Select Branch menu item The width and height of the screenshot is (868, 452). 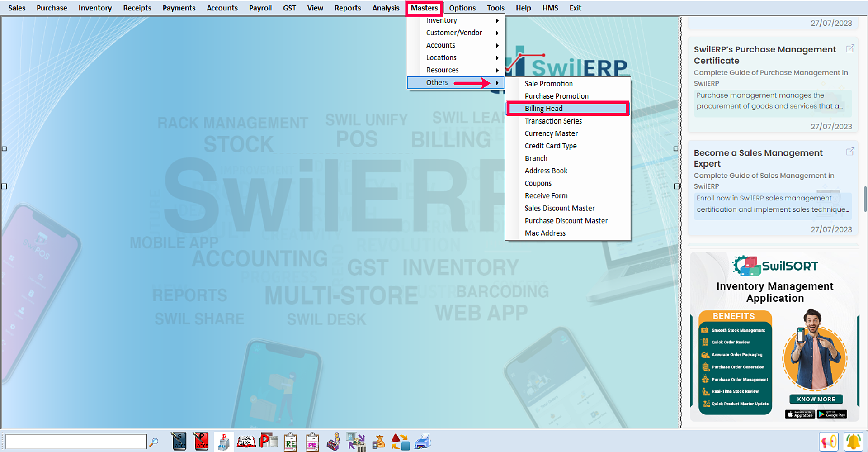pyautogui.click(x=568, y=158)
